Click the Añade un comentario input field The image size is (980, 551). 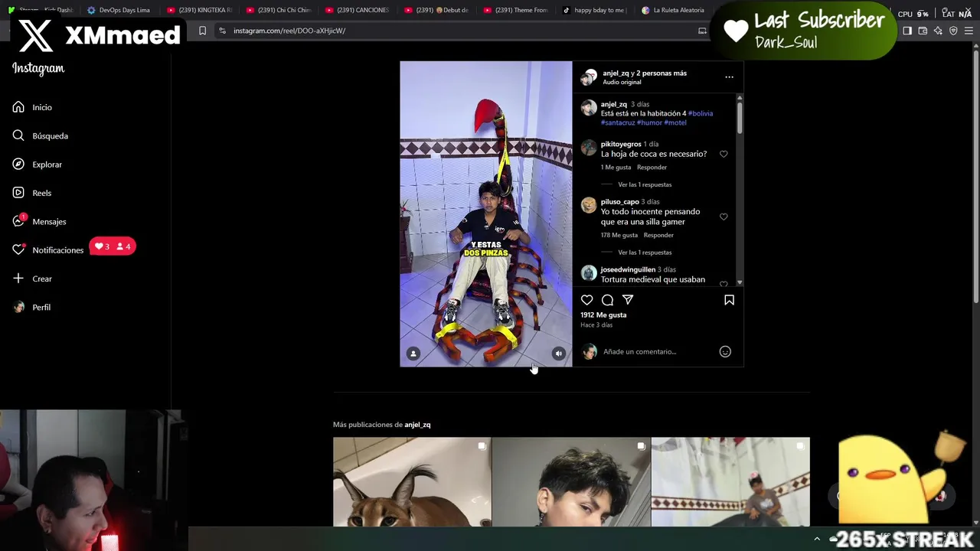tap(658, 351)
